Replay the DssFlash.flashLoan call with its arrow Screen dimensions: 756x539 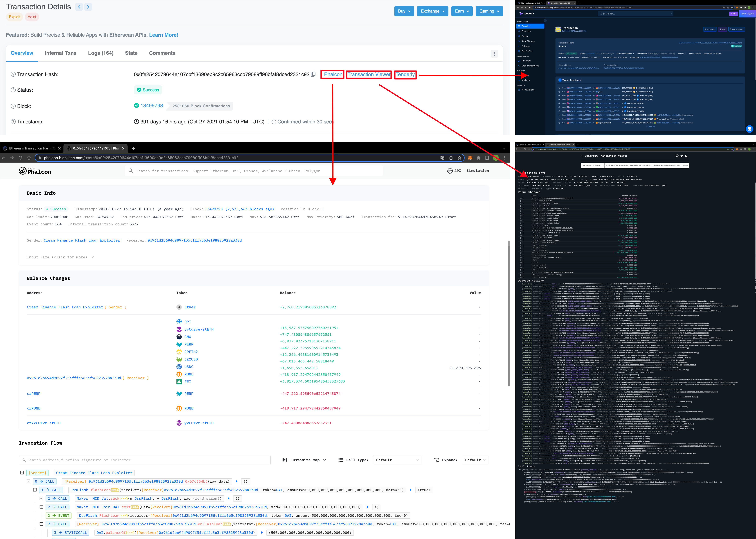click(411, 490)
